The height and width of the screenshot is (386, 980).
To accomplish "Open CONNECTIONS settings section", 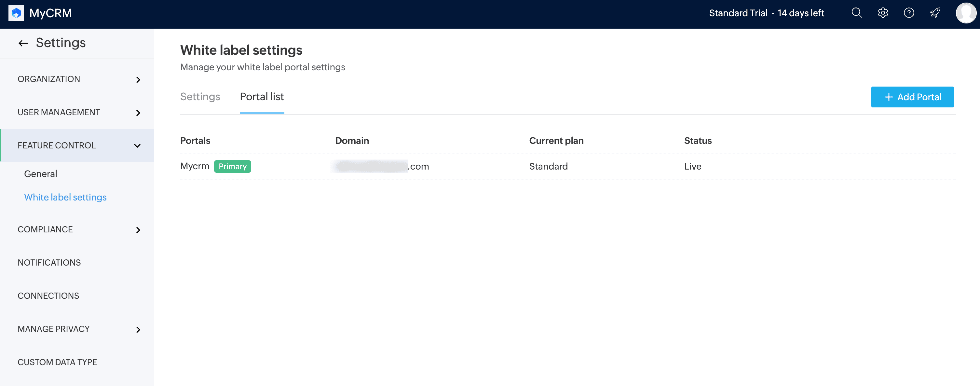I will point(48,296).
